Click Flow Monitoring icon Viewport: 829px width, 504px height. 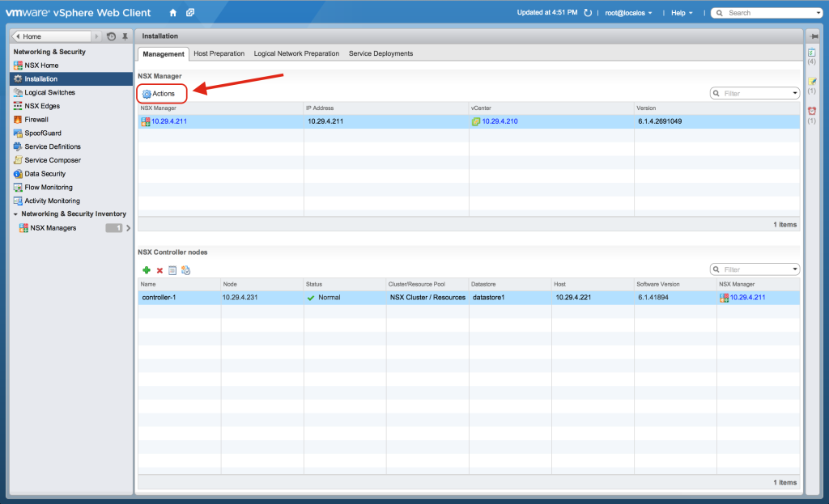click(18, 187)
